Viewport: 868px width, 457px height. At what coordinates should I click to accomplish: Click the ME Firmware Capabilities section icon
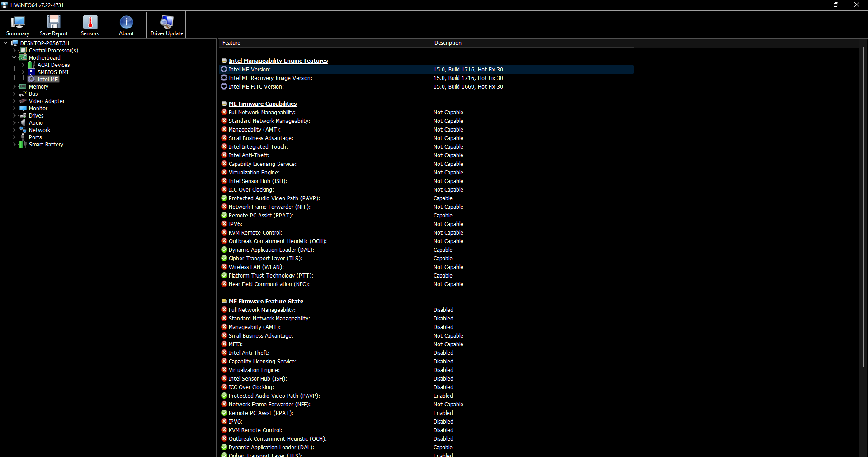pyautogui.click(x=224, y=104)
